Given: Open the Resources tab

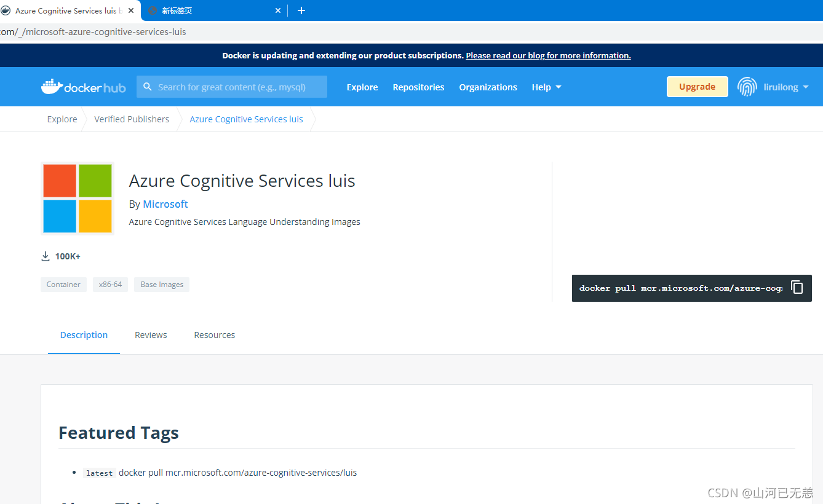Looking at the screenshot, I should click(x=215, y=335).
